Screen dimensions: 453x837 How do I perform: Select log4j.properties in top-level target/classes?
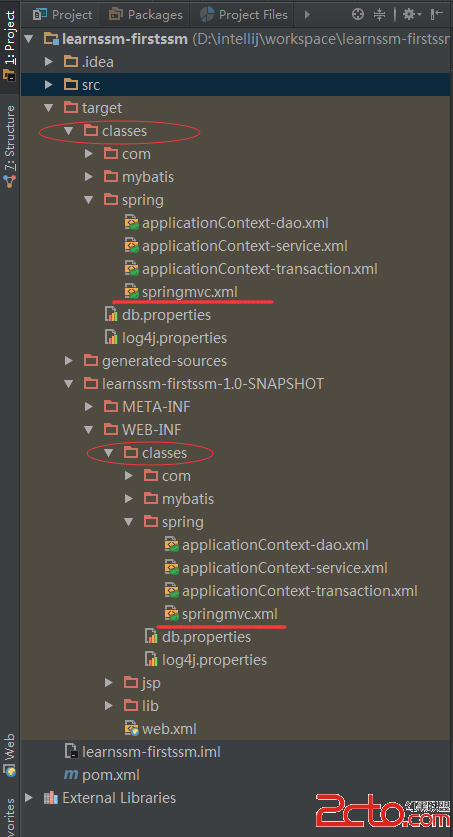click(x=174, y=337)
